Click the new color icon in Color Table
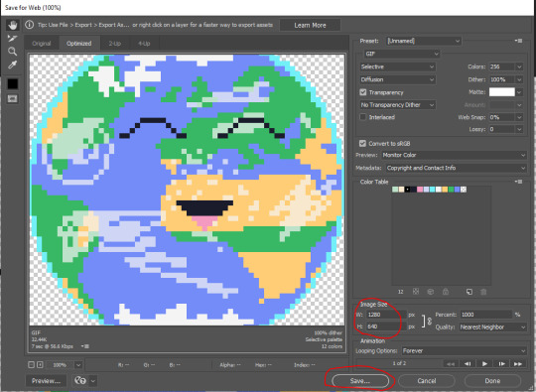The height and width of the screenshot is (392, 536). (x=469, y=292)
